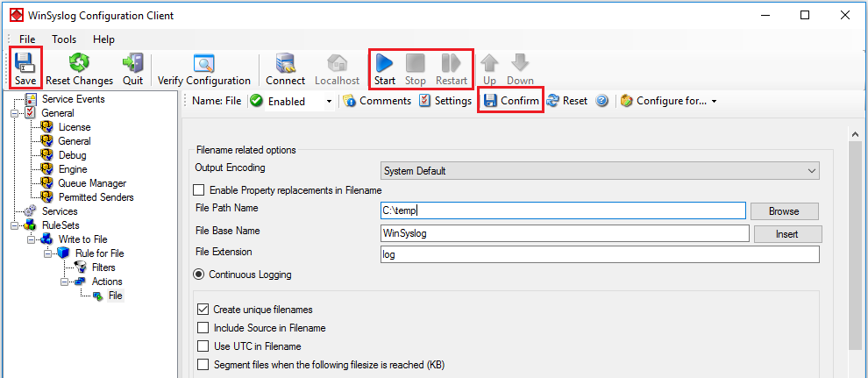Click the Browse button

[x=784, y=211]
